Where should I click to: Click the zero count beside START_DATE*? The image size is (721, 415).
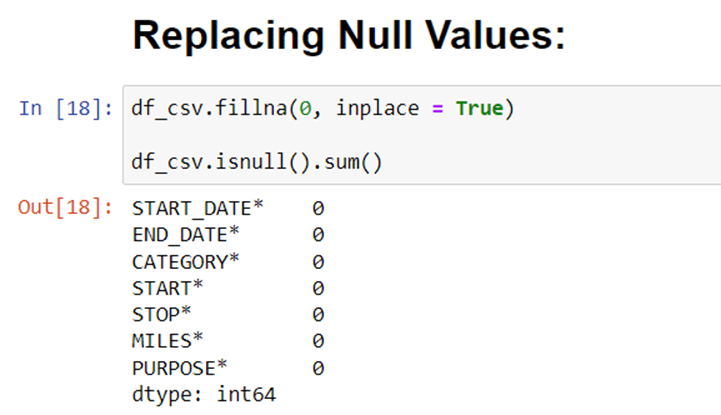pyautogui.click(x=318, y=209)
